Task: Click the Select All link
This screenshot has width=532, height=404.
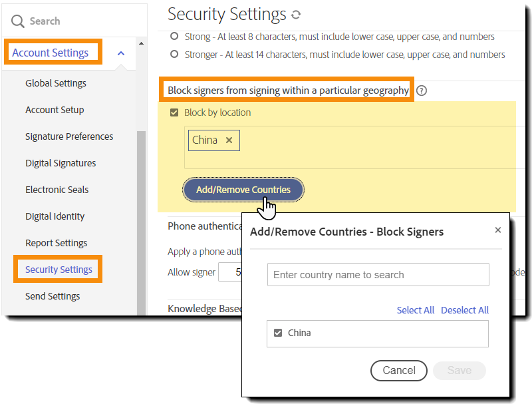Action: point(416,309)
